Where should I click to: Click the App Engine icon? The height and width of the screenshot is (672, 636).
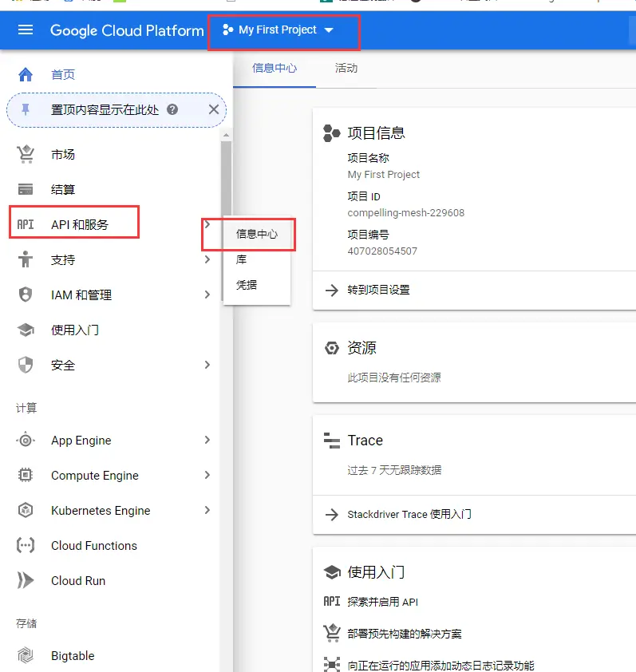26,440
